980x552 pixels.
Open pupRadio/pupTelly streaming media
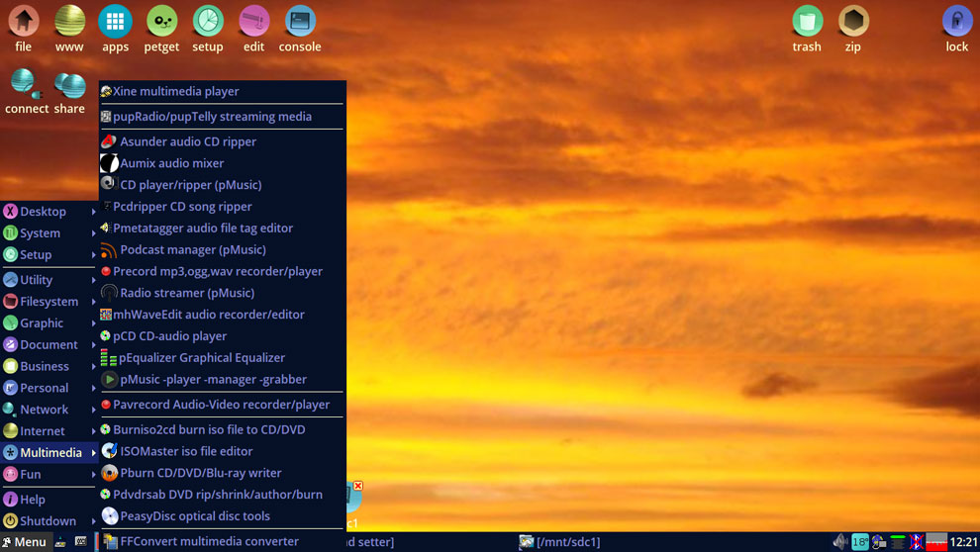coord(222,116)
